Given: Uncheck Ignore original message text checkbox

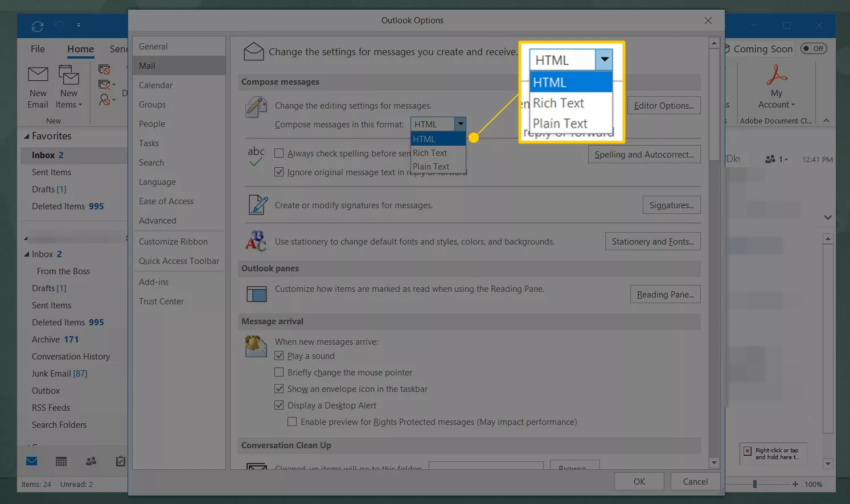Looking at the screenshot, I should (279, 172).
